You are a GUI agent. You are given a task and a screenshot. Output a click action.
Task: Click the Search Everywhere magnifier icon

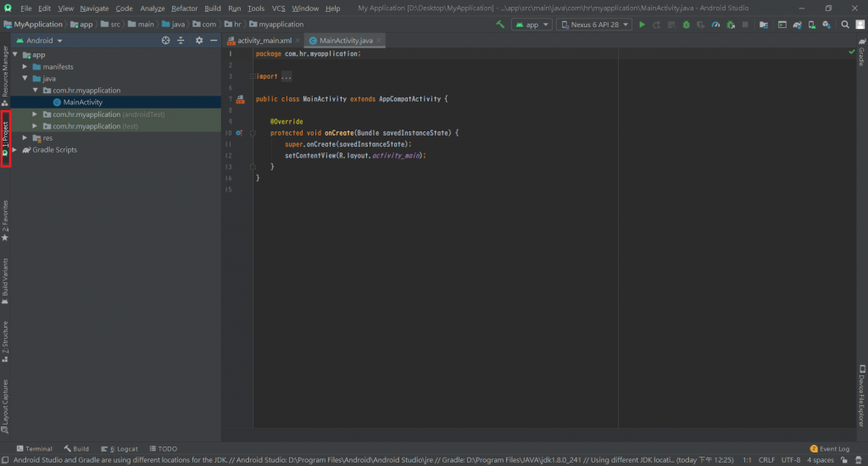(x=845, y=25)
